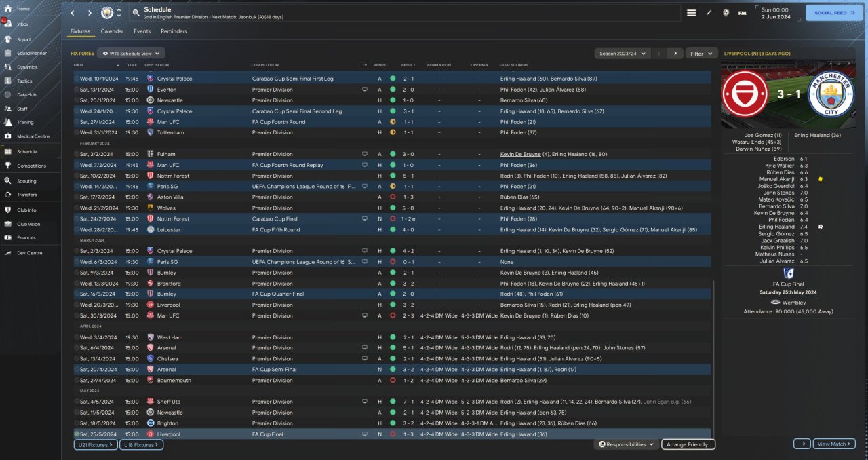This screenshot has width=868, height=460.
Task: Open the Club Vision icon
Action: click(x=7, y=224)
